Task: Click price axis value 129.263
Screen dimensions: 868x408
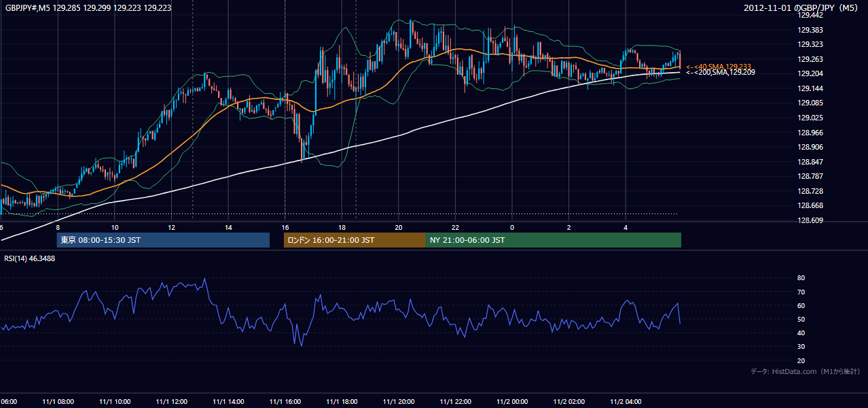Action: [810, 59]
